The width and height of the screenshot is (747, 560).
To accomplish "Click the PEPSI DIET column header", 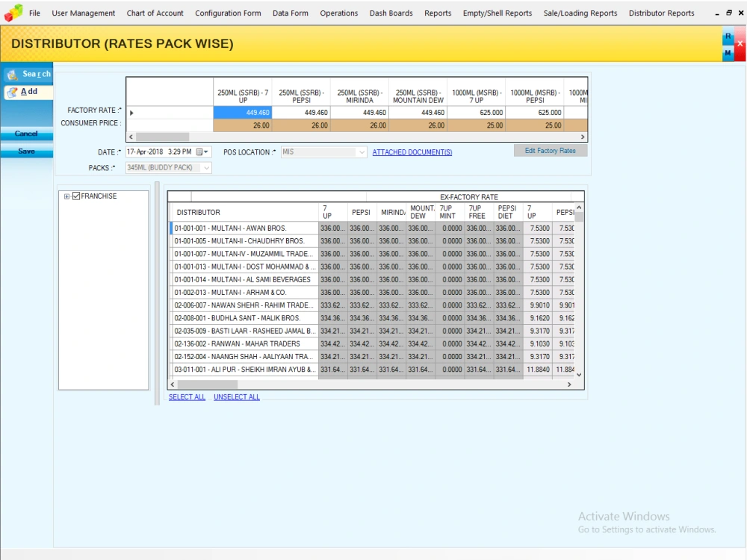I will pos(508,212).
